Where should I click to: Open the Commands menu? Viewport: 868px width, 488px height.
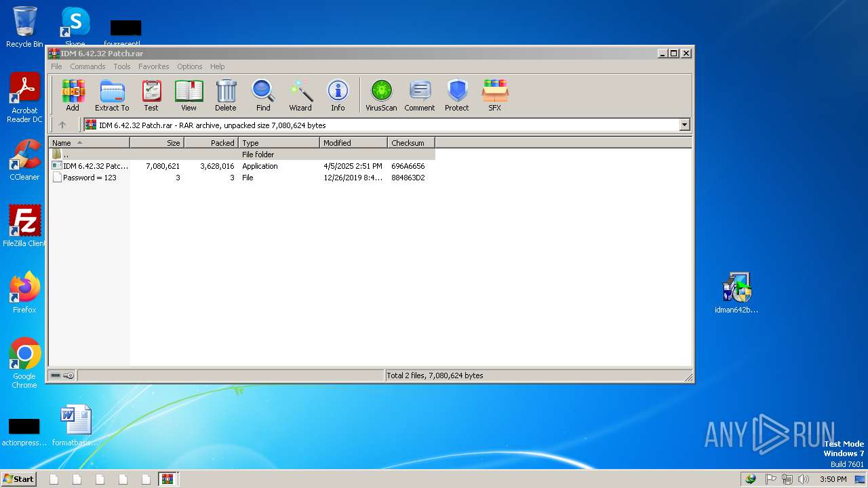(x=87, y=66)
